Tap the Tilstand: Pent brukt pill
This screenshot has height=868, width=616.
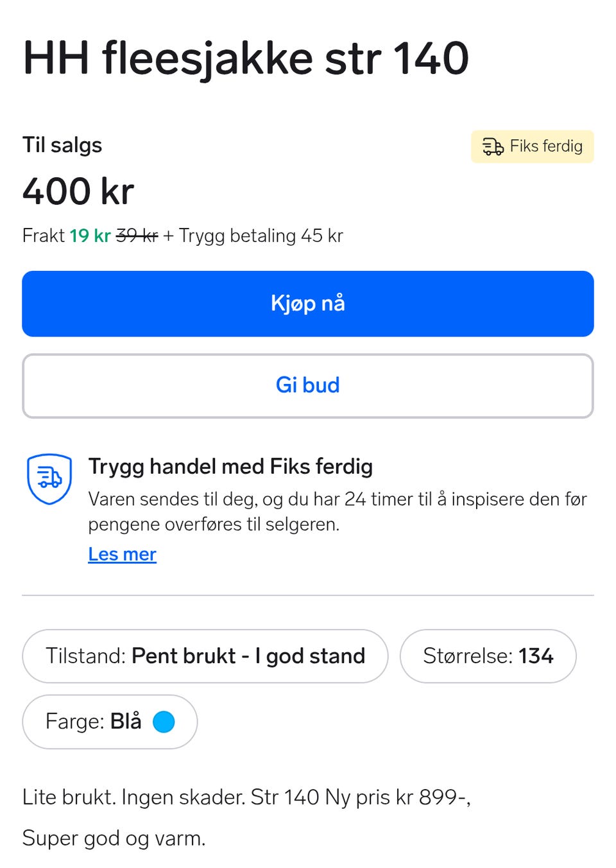click(205, 656)
